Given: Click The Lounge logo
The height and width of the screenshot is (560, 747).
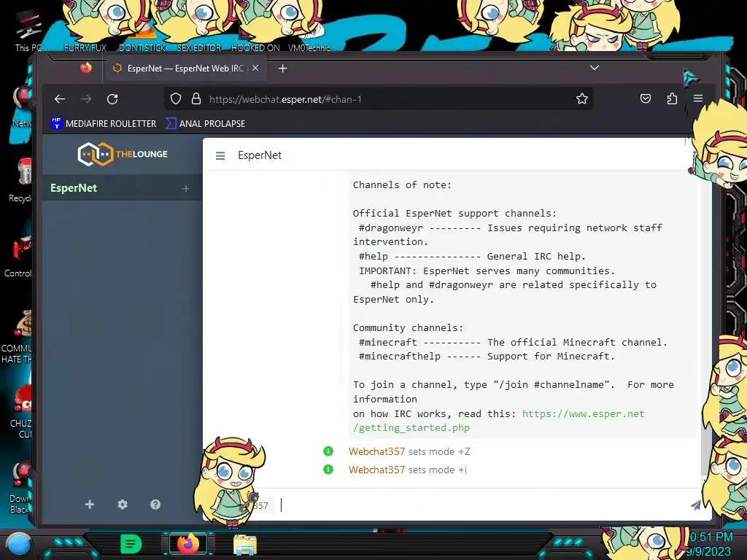Looking at the screenshot, I should click(123, 155).
